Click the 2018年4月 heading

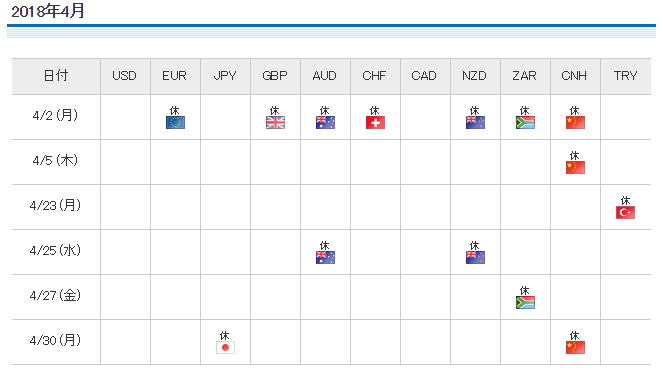point(48,11)
